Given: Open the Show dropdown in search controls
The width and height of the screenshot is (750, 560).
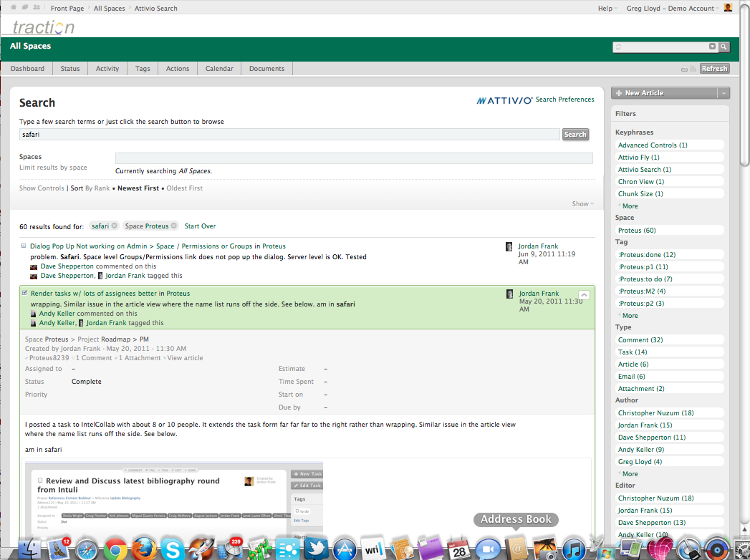Looking at the screenshot, I should [x=582, y=204].
